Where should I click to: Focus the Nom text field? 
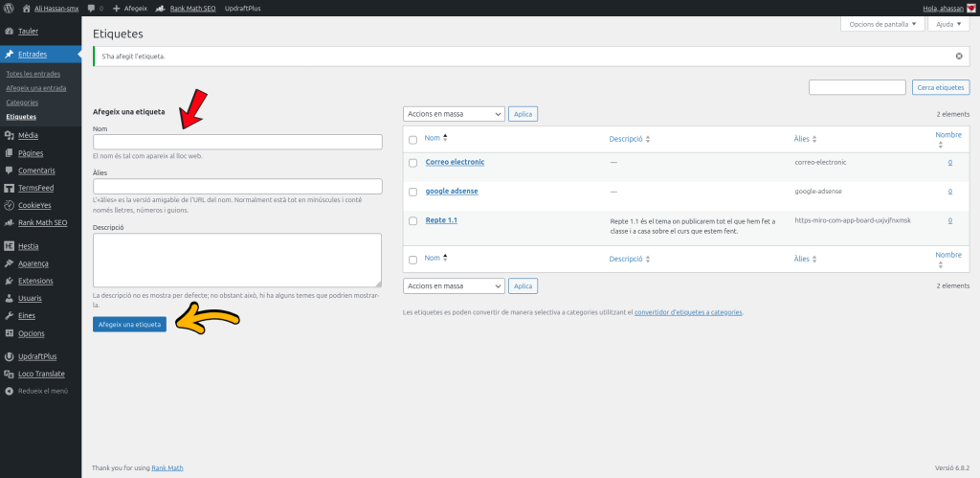[x=237, y=142]
